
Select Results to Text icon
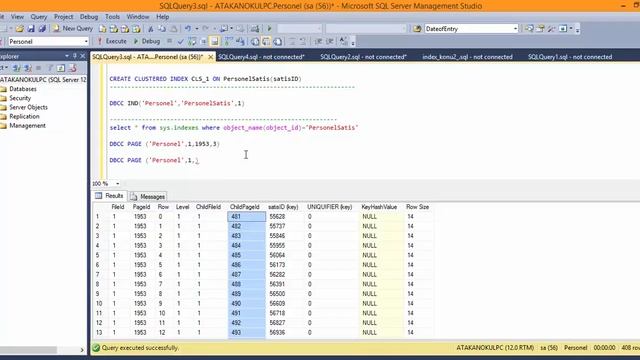tap(255, 41)
